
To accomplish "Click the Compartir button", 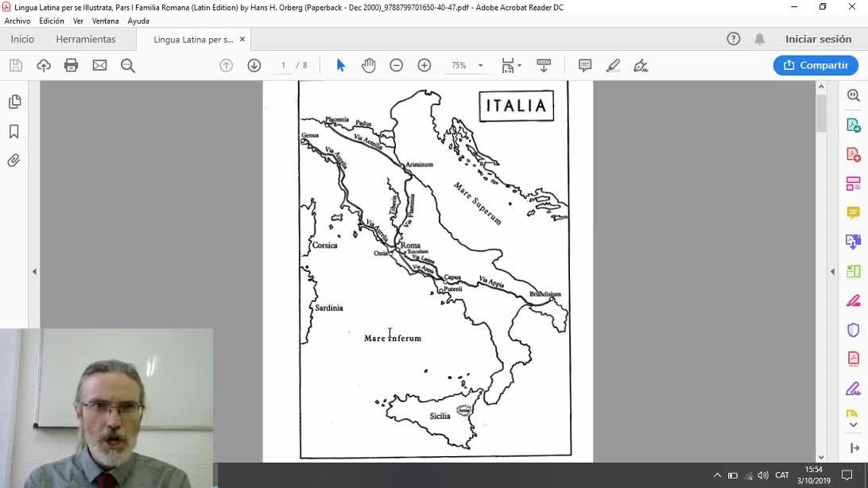I will tap(816, 65).
